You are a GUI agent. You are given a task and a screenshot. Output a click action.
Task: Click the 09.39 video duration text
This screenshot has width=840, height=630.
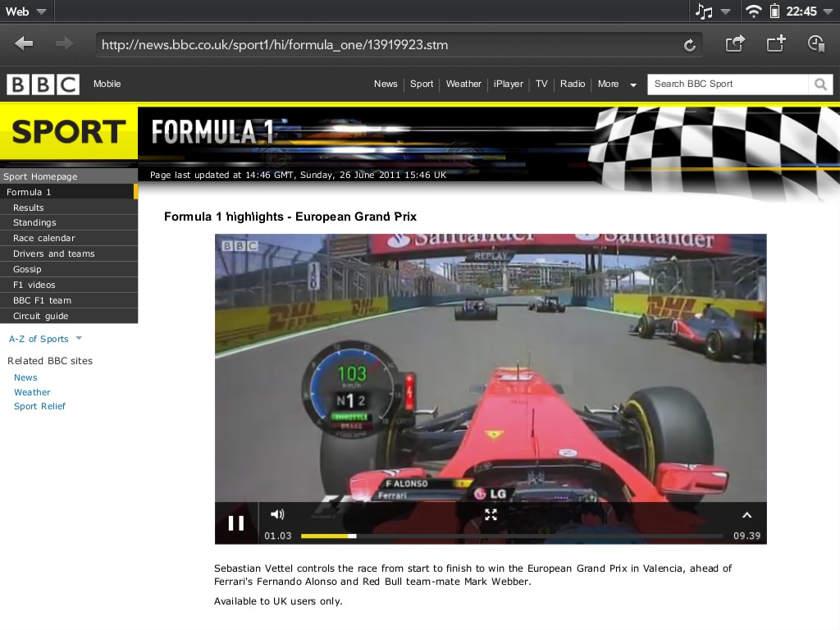pos(746,536)
